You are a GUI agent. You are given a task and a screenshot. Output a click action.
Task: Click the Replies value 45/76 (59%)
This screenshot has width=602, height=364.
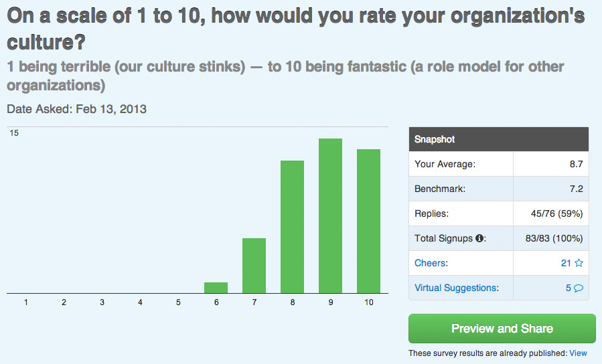click(556, 213)
